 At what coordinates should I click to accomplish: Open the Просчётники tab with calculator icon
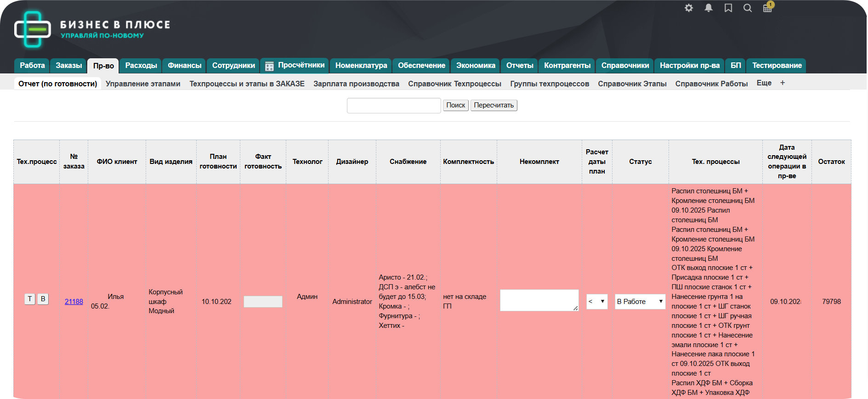[295, 66]
